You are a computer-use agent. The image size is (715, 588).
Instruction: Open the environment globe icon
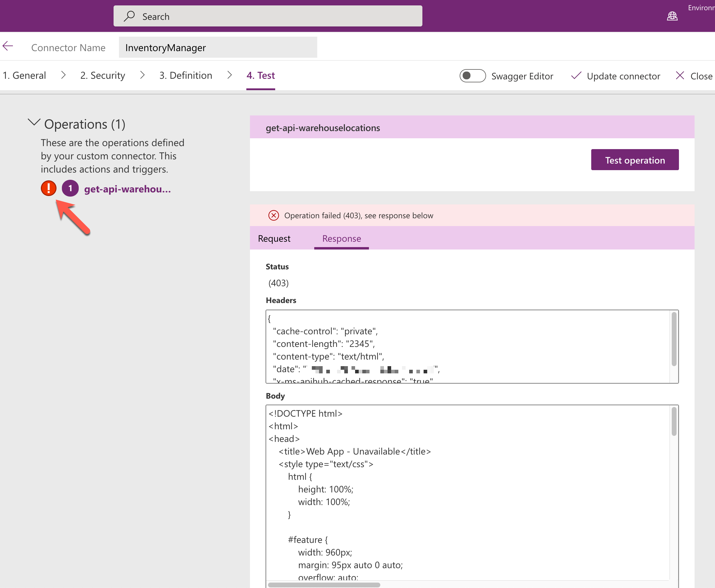672,16
